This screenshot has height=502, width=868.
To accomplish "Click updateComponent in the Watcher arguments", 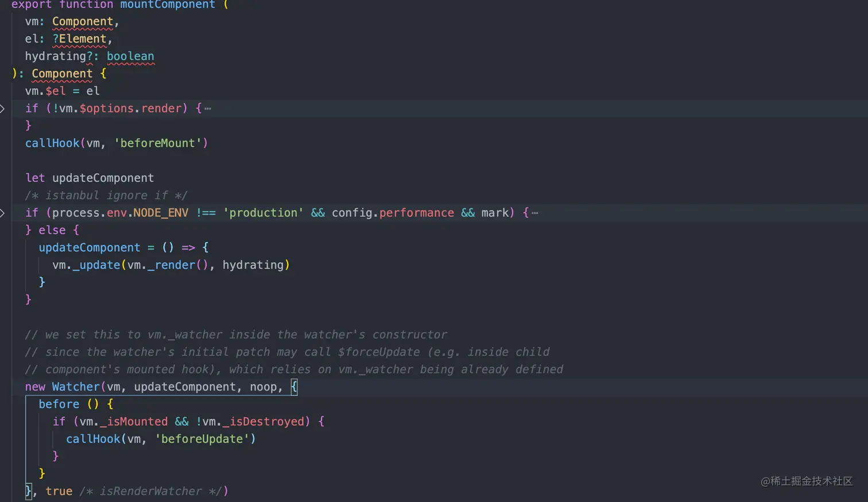I will pyautogui.click(x=185, y=387).
